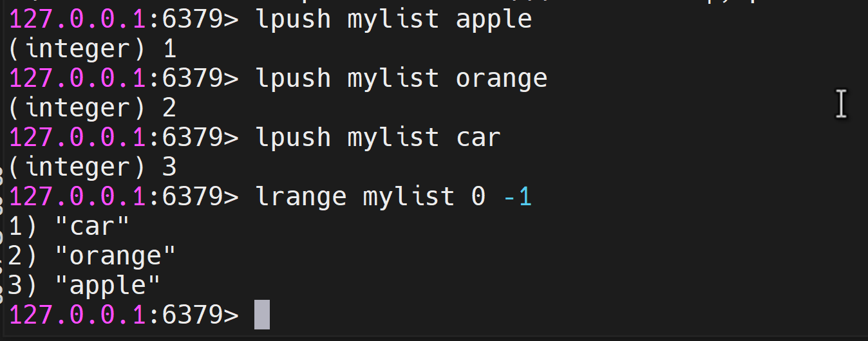Screen dimensions: 868x341
Task: Select the "apple" result in the list output
Action: click(108, 286)
